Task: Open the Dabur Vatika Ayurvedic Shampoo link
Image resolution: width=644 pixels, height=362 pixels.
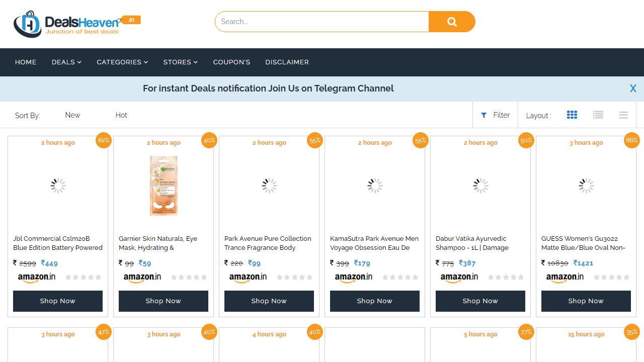Action: [x=472, y=243]
